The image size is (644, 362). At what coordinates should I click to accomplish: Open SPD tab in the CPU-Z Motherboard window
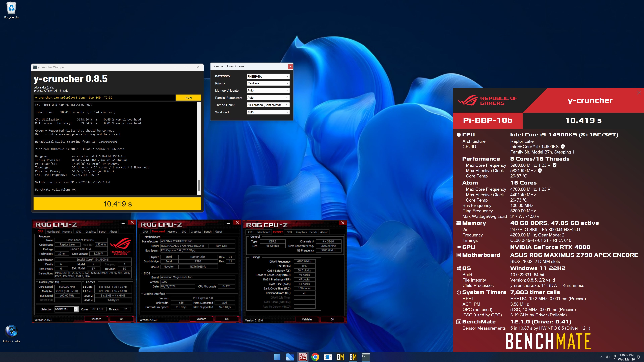pyautogui.click(x=184, y=232)
